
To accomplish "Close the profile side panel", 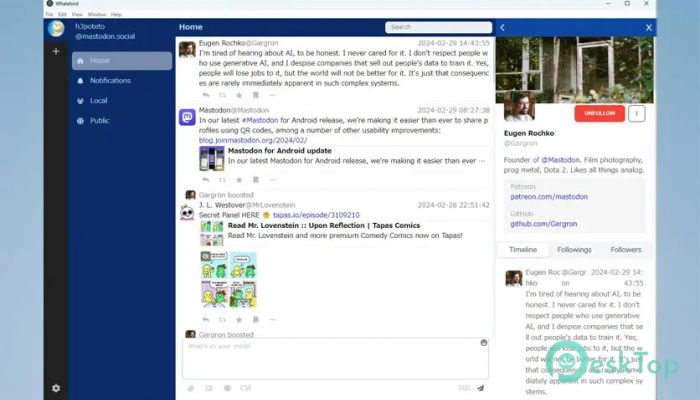I will tap(649, 28).
